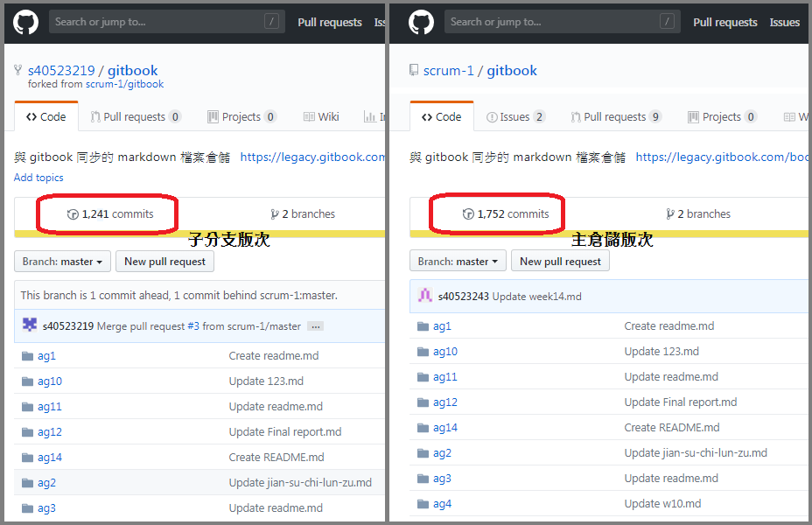Image resolution: width=812 pixels, height=525 pixels.
Task: Open scrum-1 organization link in right window
Action: (449, 70)
